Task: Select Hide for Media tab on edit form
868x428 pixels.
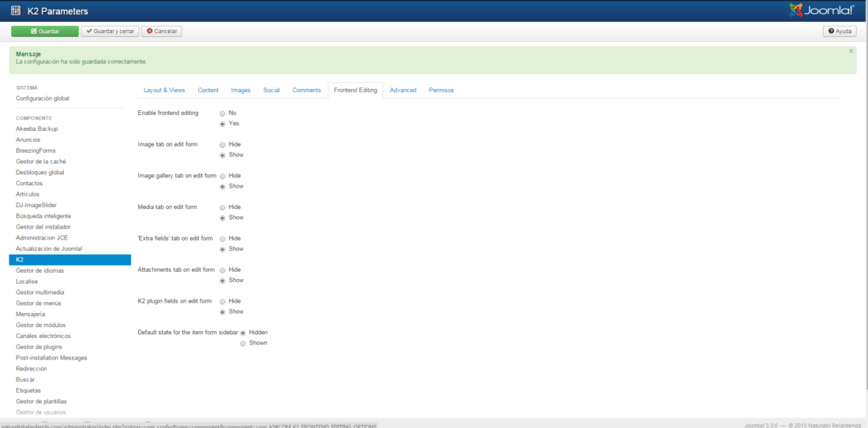Action: coord(223,207)
